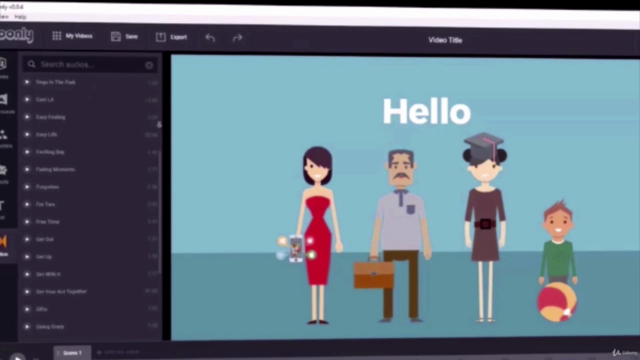This screenshot has width=640, height=360.
Task: Open the Text sidebar panel
Action: [2, 208]
